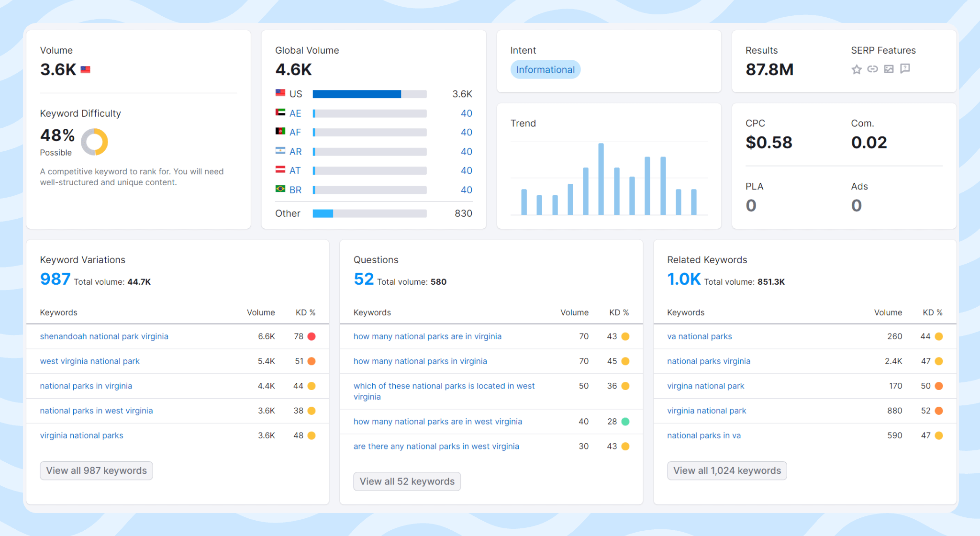Click Total volume 851.3K in Related Keywords
This screenshot has width=980, height=536.
click(744, 282)
